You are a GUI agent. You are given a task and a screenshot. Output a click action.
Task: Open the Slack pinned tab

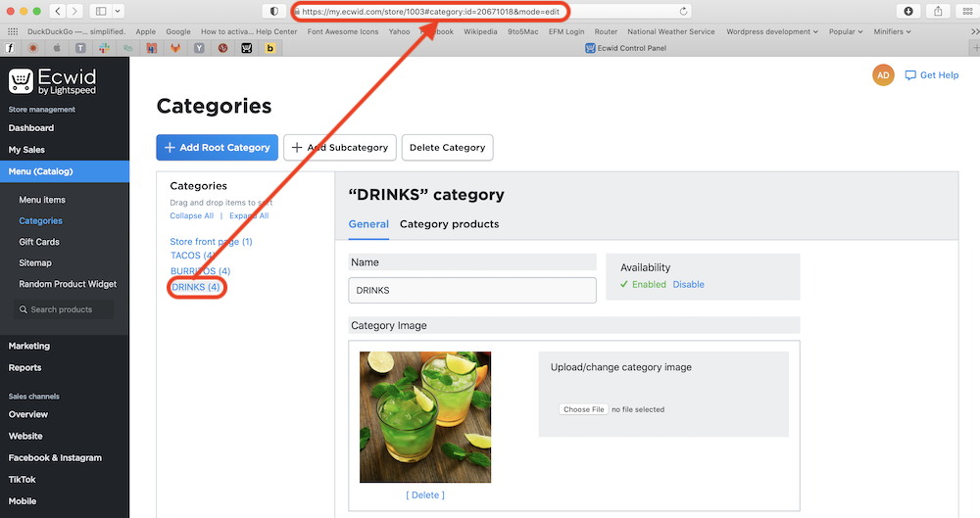coord(103,47)
